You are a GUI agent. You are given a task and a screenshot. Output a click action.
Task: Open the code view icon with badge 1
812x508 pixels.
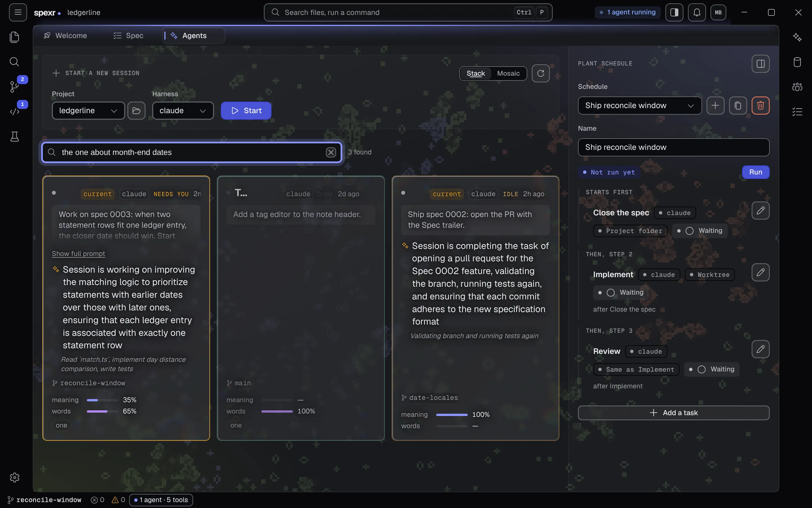(x=14, y=111)
